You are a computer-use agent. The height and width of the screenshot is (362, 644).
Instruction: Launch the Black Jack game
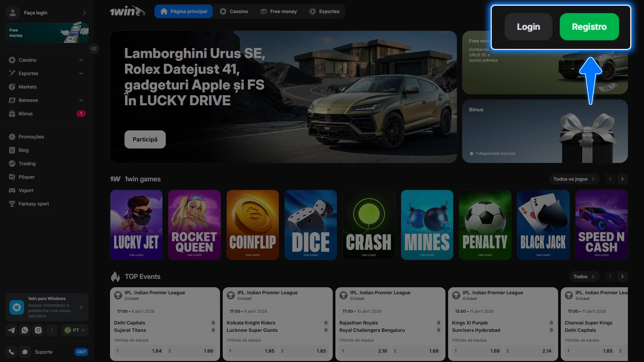click(x=543, y=225)
